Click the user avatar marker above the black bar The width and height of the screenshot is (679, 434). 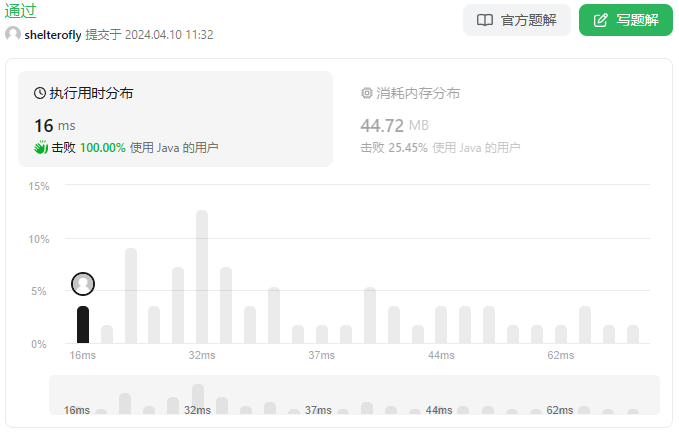coord(83,284)
